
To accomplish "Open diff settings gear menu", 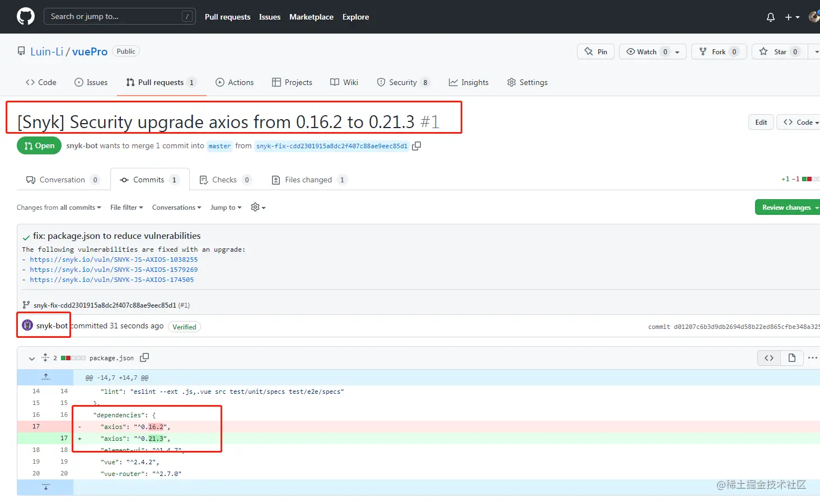I will 258,208.
